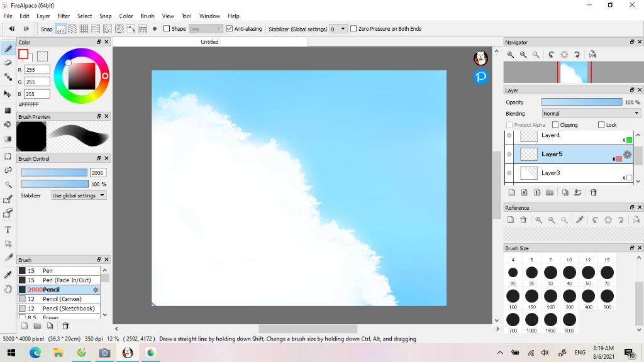This screenshot has height=362, width=644.
Task: Enable the Clipping checkbox
Action: (x=555, y=125)
